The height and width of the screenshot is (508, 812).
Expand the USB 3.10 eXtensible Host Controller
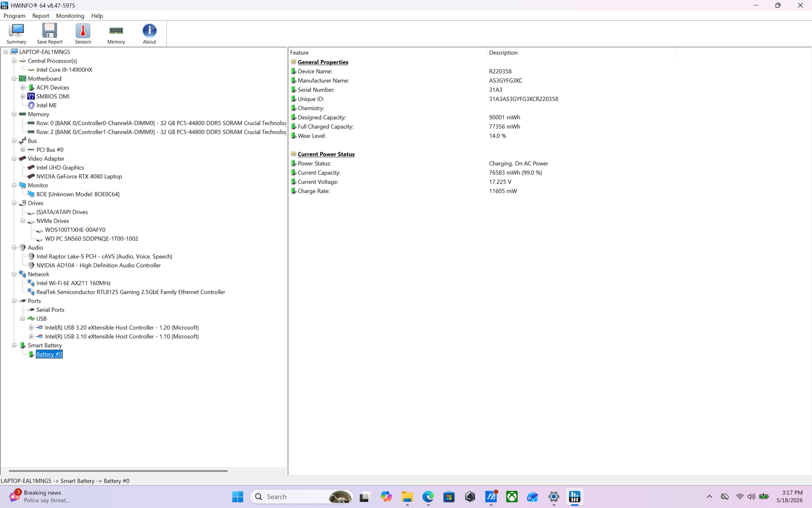(31, 336)
